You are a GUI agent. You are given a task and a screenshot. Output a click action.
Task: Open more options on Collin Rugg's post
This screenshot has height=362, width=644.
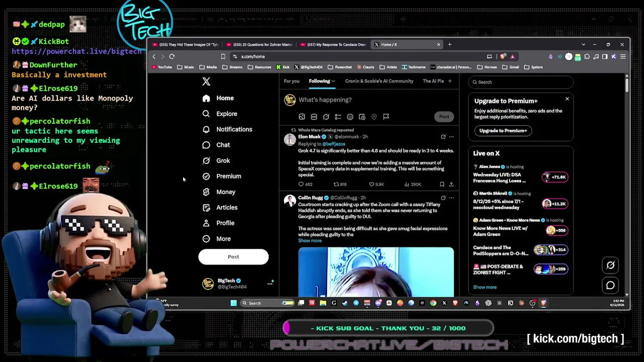451,198
